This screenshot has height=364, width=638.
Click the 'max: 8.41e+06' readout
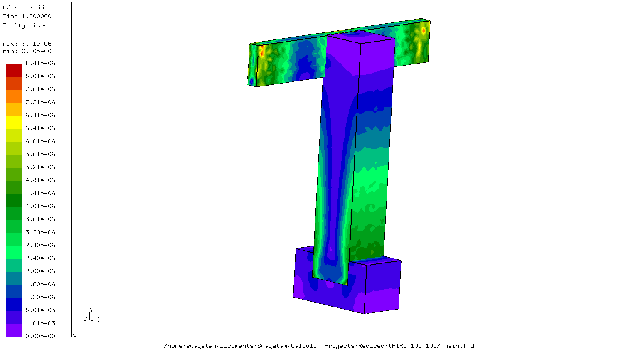point(27,44)
